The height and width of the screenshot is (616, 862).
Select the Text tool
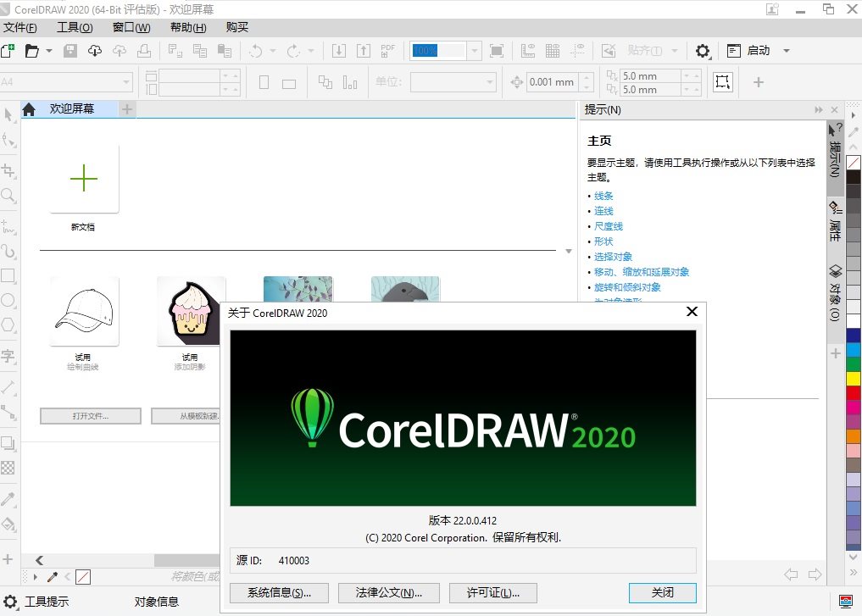click(8, 356)
